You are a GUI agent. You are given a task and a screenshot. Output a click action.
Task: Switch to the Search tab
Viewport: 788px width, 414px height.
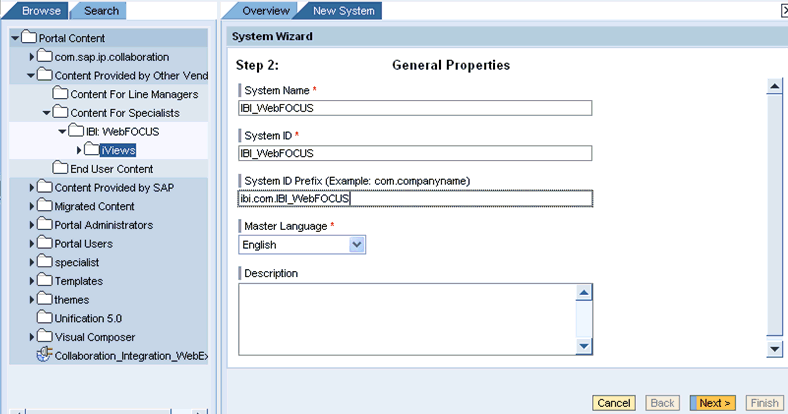101,11
